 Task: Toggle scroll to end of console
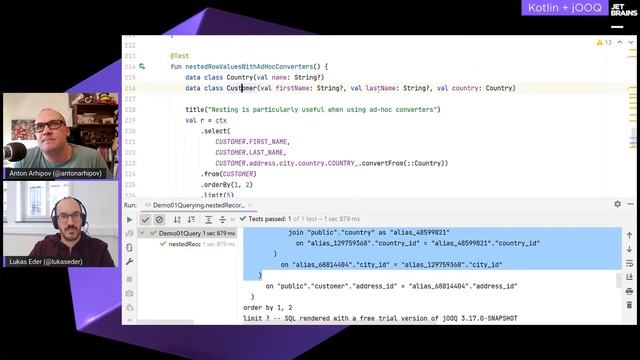629,277
